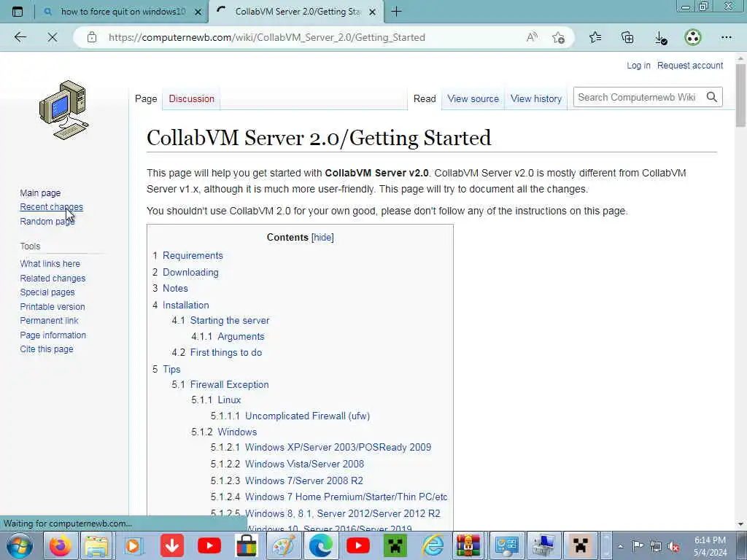Open What links here tool
The height and width of the screenshot is (560, 747).
coord(50,264)
